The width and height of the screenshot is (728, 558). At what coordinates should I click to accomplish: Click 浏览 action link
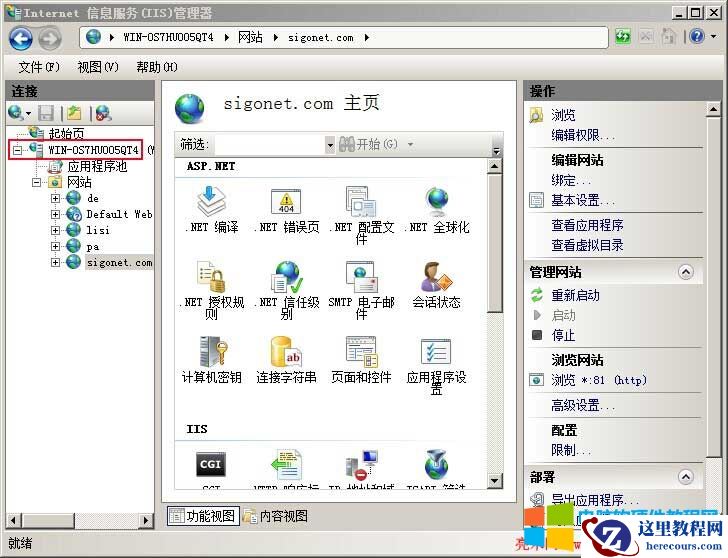point(563,115)
